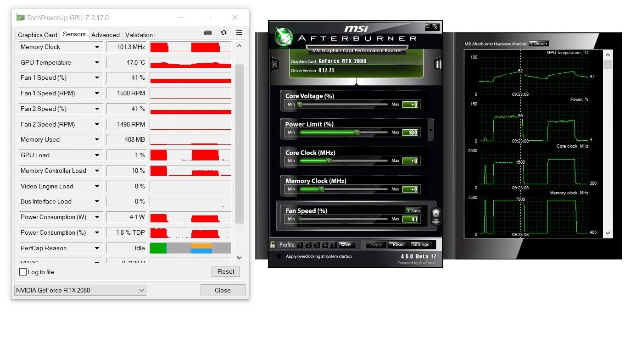Click the Memory Clock slider handle

click(322, 189)
